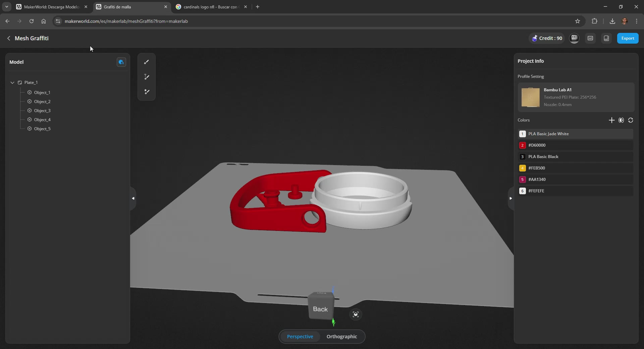The width and height of the screenshot is (644, 349).
Task: Click the Export button
Action: 628,38
